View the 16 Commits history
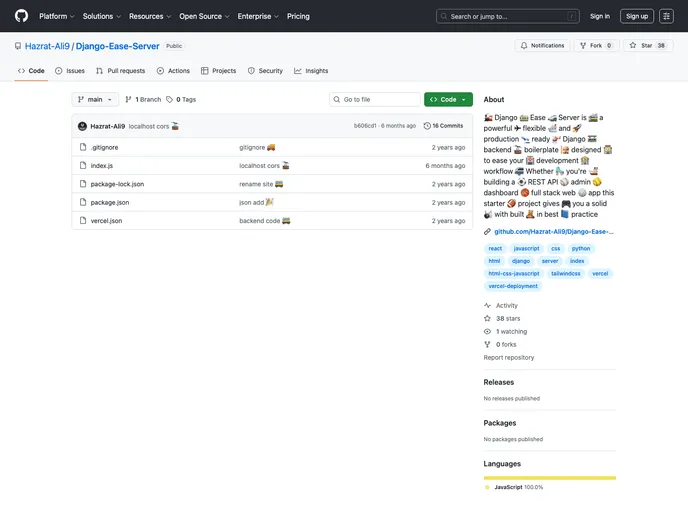688x512 pixels. 444,126
